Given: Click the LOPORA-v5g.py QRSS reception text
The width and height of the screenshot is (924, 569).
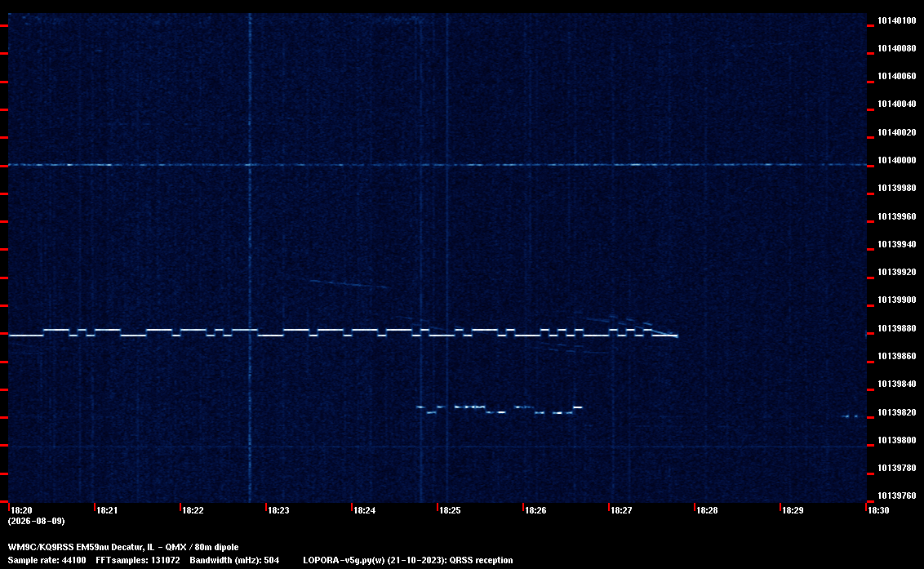Looking at the screenshot, I should coord(408,560).
